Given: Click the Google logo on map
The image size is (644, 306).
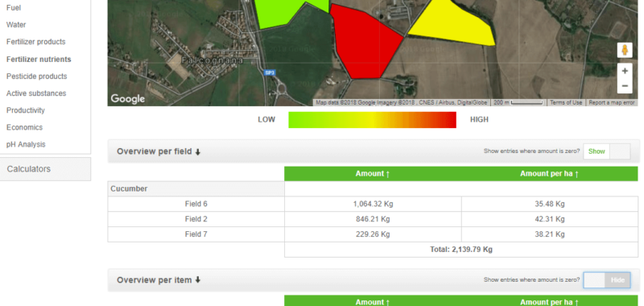Looking at the screenshot, I should point(127,99).
